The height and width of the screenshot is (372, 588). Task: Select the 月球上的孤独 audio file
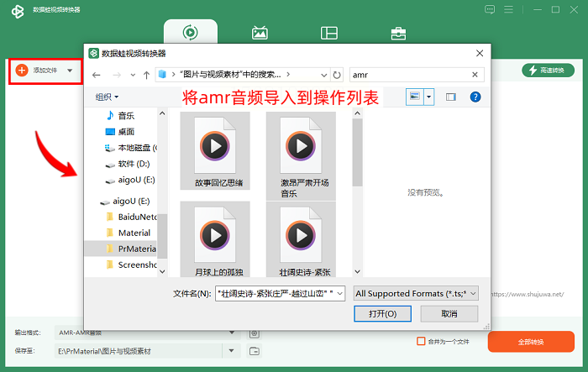(x=215, y=239)
